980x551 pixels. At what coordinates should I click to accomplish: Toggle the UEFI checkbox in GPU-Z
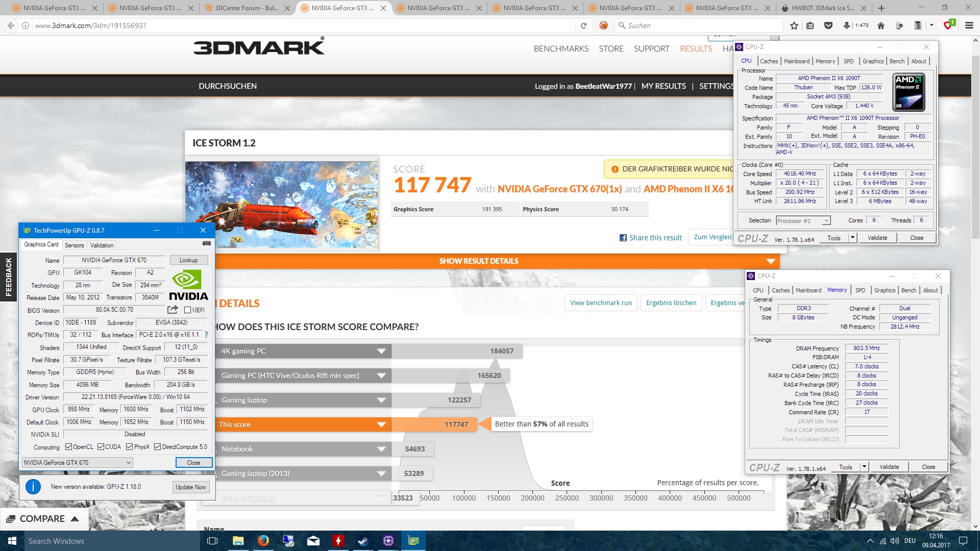tap(188, 310)
